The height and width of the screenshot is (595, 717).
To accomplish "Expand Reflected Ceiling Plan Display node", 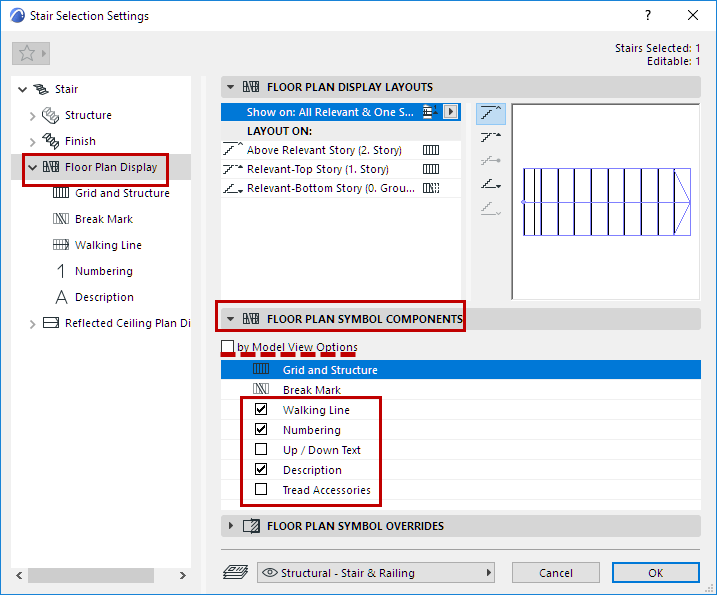I will pyautogui.click(x=32, y=324).
